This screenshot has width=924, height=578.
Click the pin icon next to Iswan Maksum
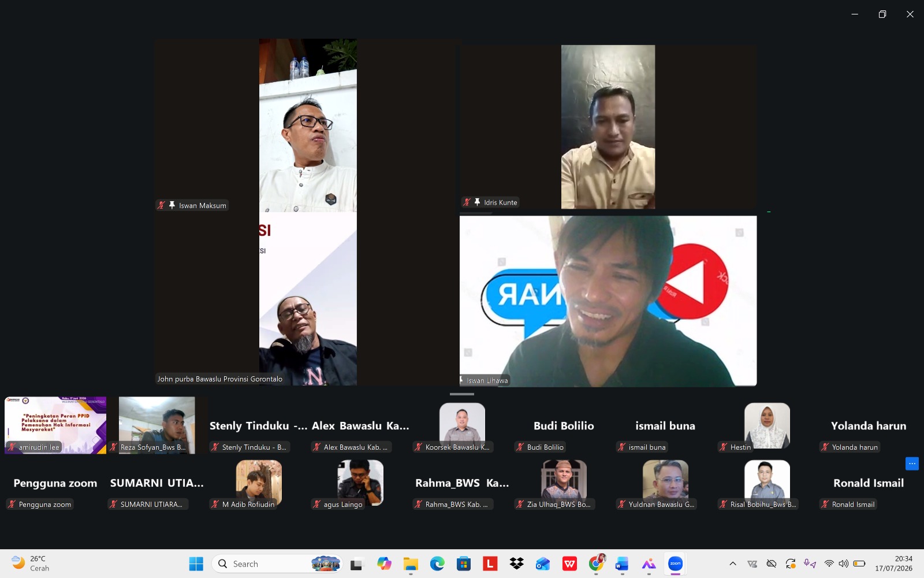pyautogui.click(x=172, y=205)
